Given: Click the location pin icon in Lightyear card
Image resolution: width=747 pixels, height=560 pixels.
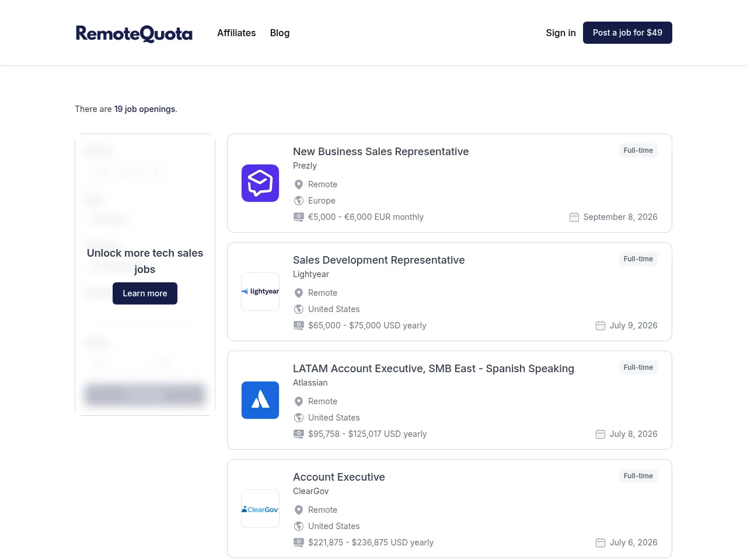Looking at the screenshot, I should point(299,293).
